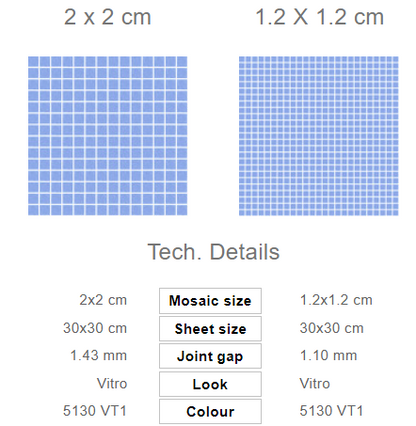Click the 1.10 mm joint gap value
Viewport: 416px width, 426px height.
click(x=328, y=355)
